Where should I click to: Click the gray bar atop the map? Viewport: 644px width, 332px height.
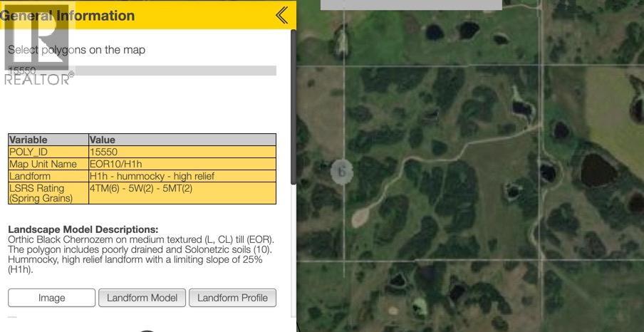[x=411, y=4]
